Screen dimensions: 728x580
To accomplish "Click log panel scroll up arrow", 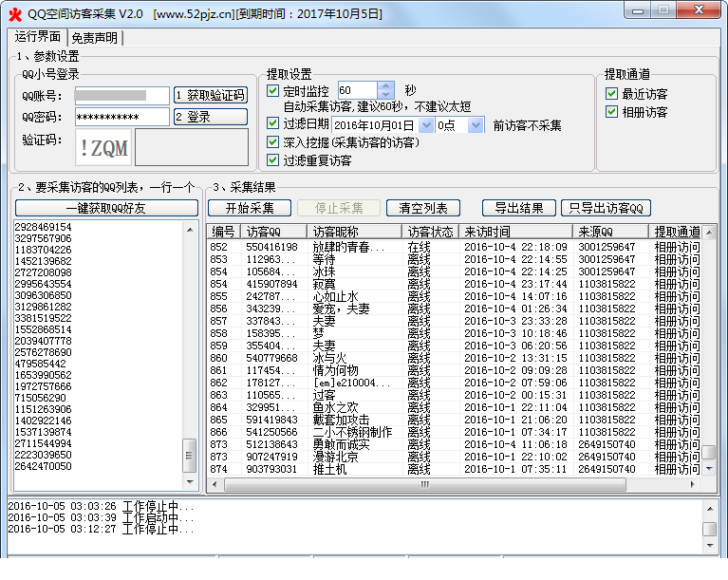I will 710,509.
